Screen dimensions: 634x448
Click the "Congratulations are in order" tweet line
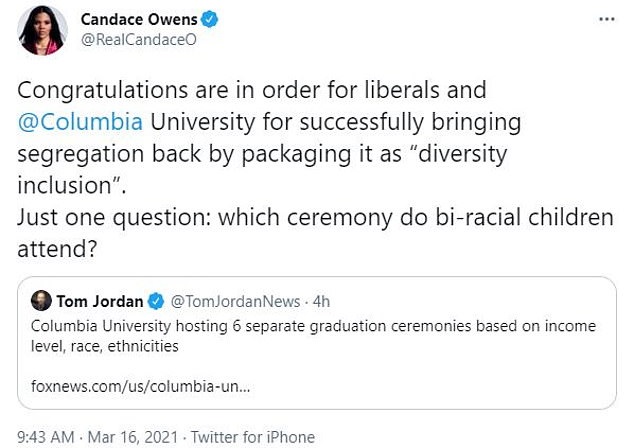click(x=252, y=90)
